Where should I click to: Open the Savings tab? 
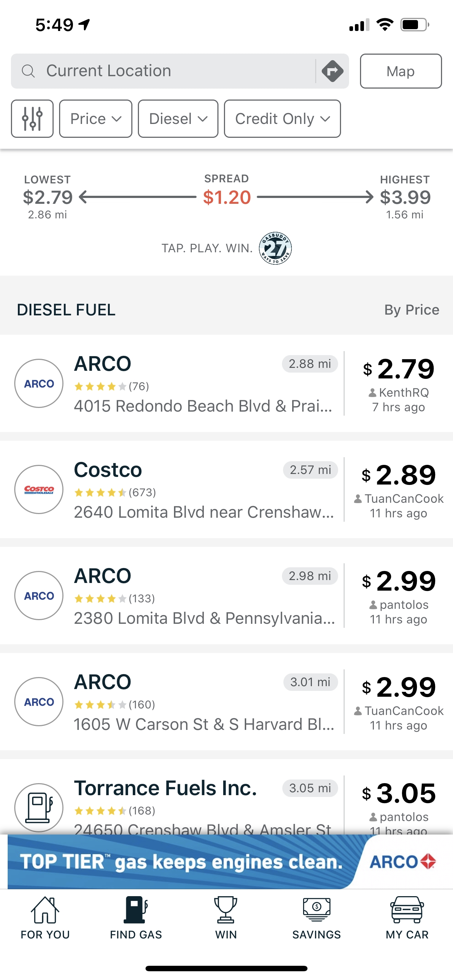click(316, 918)
